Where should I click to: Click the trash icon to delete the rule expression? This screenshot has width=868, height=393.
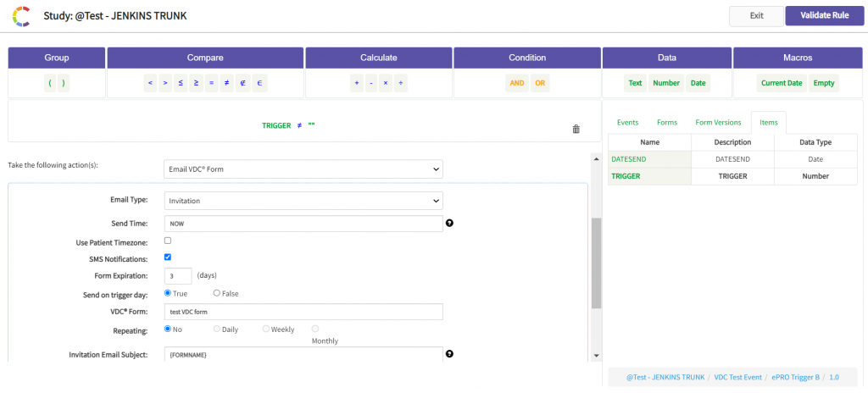(576, 129)
